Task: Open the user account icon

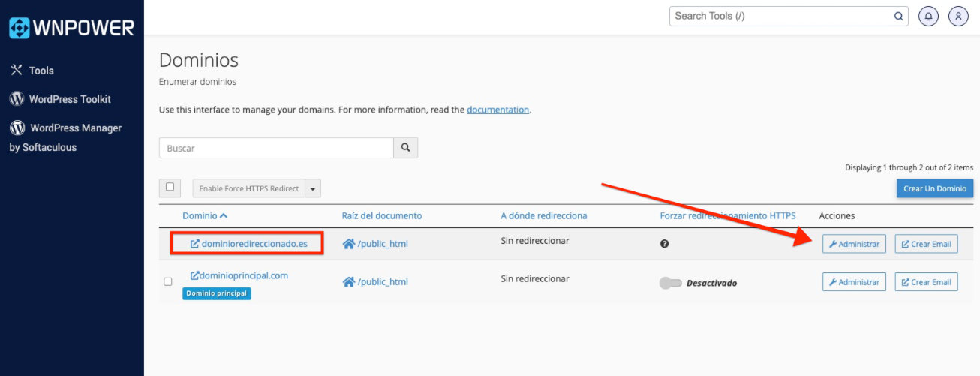Action: [958, 16]
